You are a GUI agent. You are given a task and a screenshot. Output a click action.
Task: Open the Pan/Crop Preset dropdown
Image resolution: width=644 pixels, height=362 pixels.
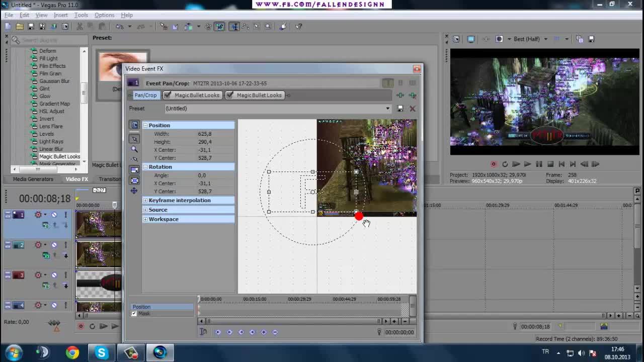tap(387, 109)
